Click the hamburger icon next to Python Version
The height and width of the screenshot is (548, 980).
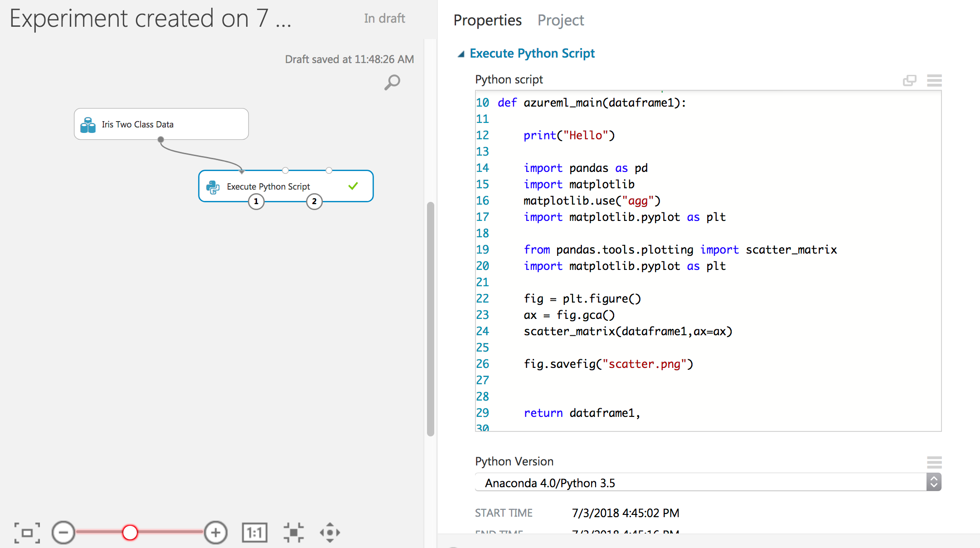(x=934, y=462)
